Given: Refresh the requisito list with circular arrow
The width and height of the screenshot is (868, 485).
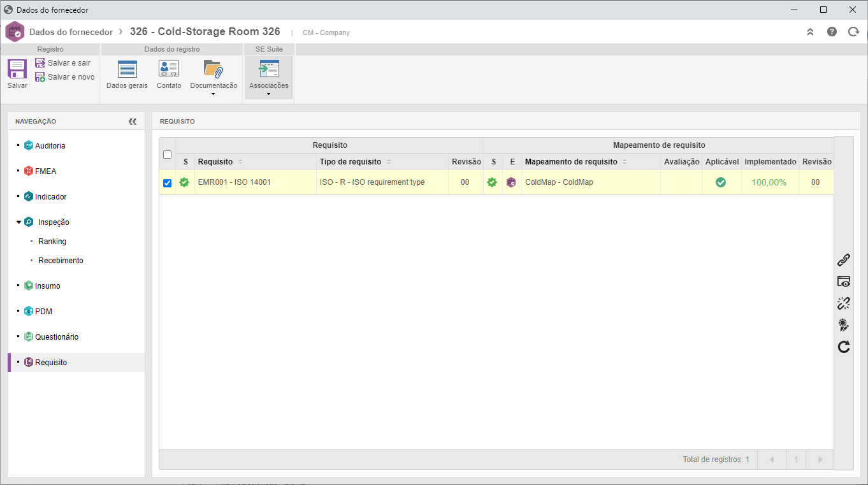Looking at the screenshot, I should click(x=844, y=347).
